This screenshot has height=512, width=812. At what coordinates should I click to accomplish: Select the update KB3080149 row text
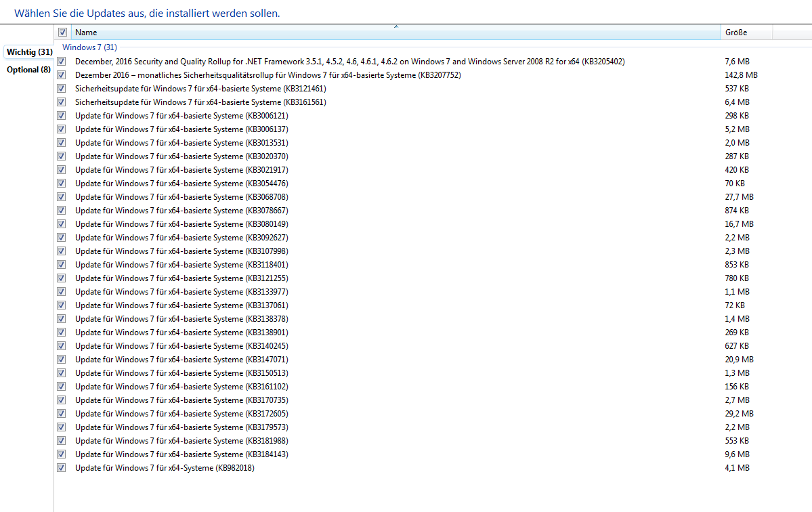pyautogui.click(x=181, y=224)
